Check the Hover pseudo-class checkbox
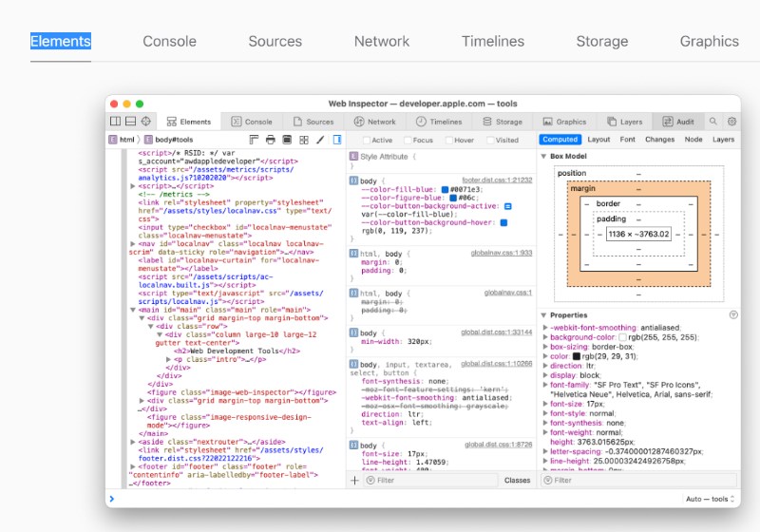This screenshot has height=532, width=760. (x=446, y=140)
